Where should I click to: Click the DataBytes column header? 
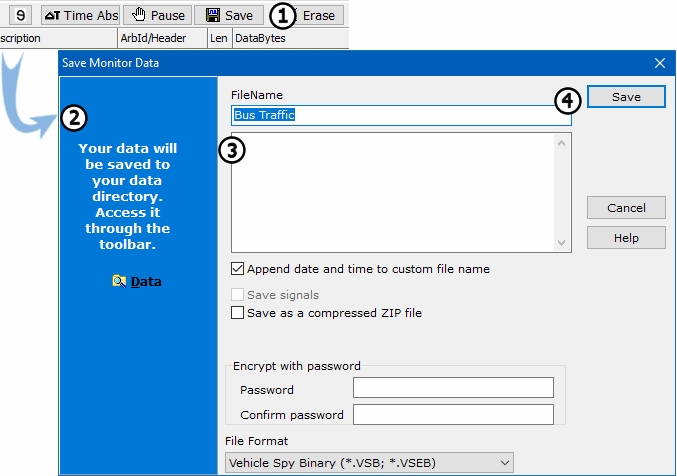point(260,38)
